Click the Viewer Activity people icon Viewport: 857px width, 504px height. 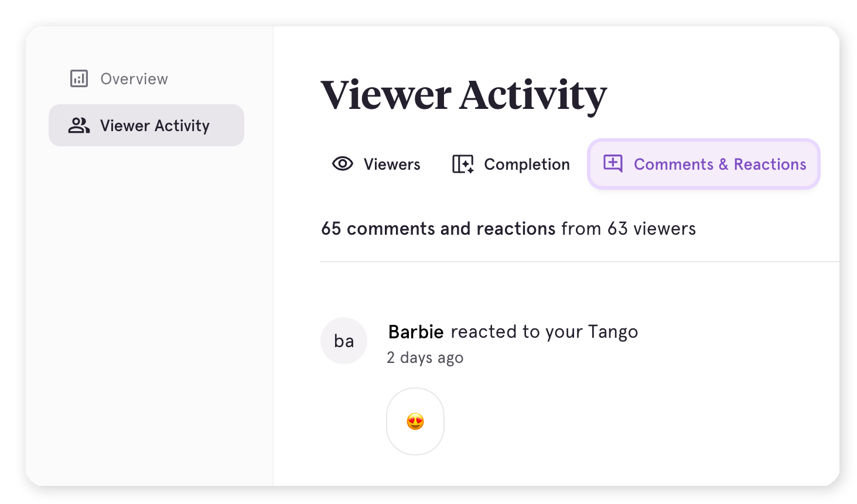coord(79,125)
